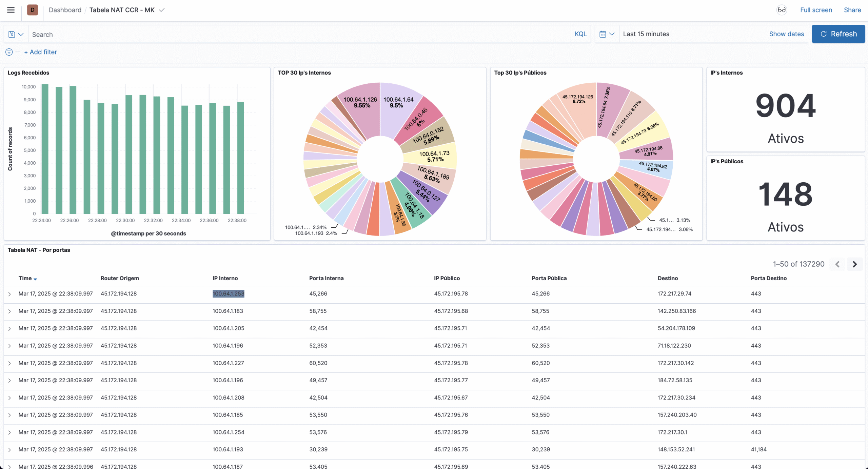Focus the Search query input field
868x469 pixels.
click(298, 34)
